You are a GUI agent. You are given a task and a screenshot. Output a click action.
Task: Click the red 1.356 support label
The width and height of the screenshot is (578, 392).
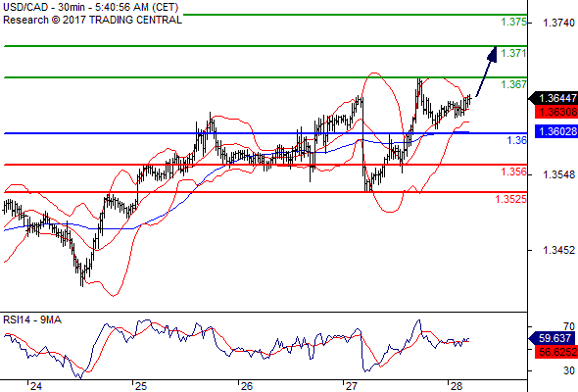coord(513,171)
